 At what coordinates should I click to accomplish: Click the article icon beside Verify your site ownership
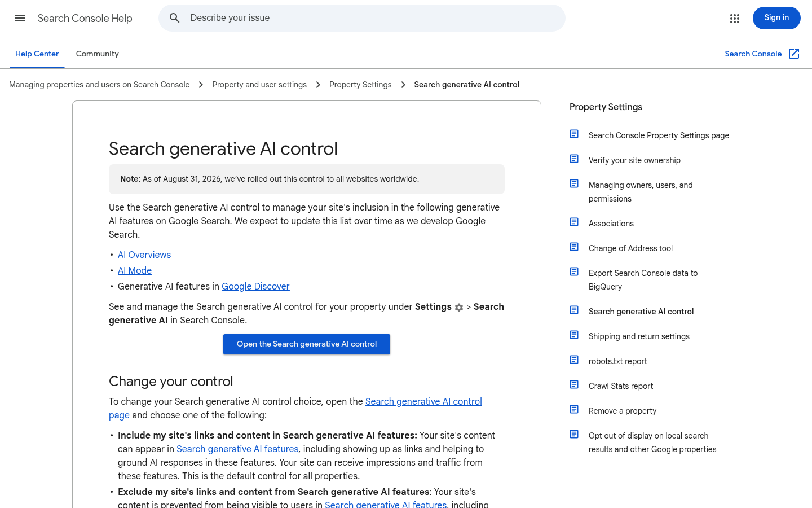click(x=574, y=159)
